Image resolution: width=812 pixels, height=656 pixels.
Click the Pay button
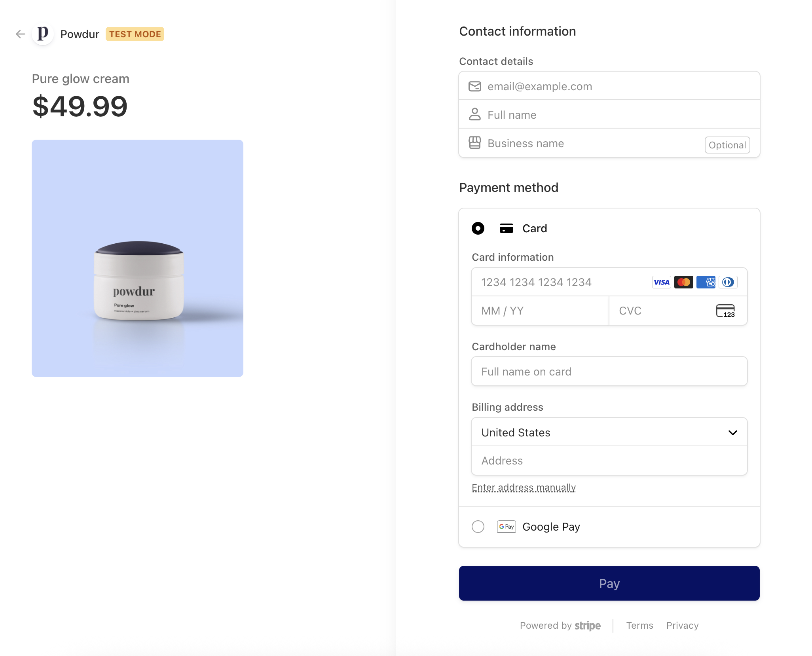pyautogui.click(x=609, y=583)
